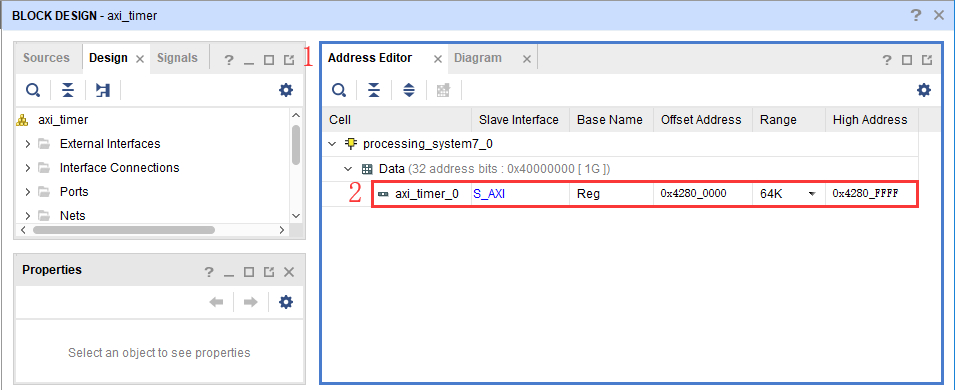The image size is (955, 390).
Task: Expand all rows in the Address Editor toolbar
Action: [409, 90]
